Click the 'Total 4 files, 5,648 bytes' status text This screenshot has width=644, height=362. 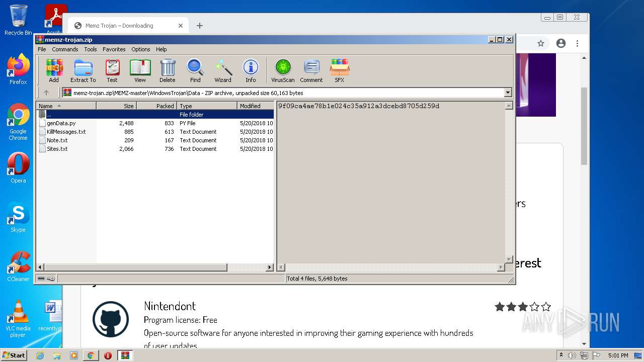(x=317, y=279)
